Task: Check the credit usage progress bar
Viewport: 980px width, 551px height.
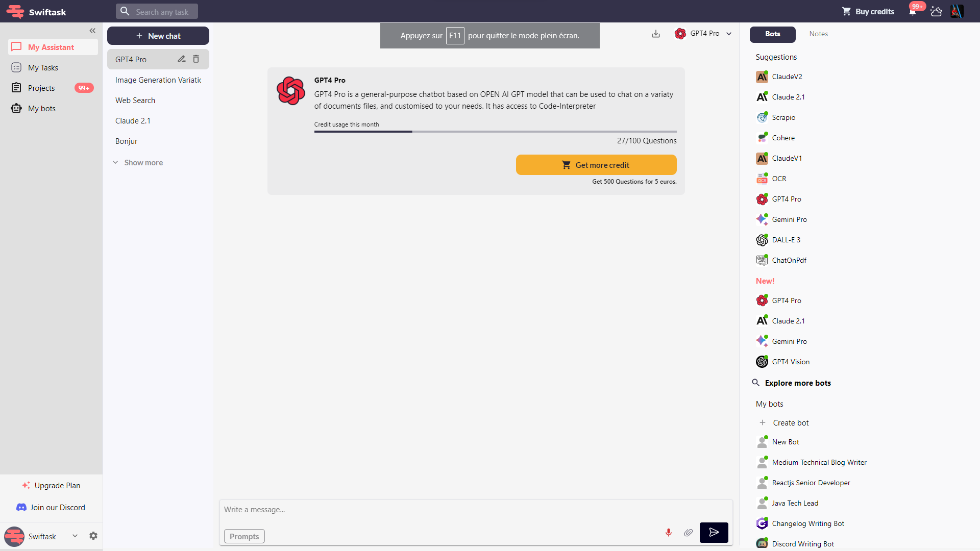Action: pyautogui.click(x=495, y=131)
